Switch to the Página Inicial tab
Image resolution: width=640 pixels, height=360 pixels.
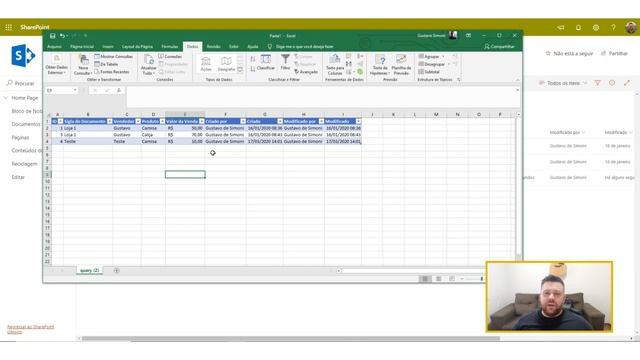(82, 47)
